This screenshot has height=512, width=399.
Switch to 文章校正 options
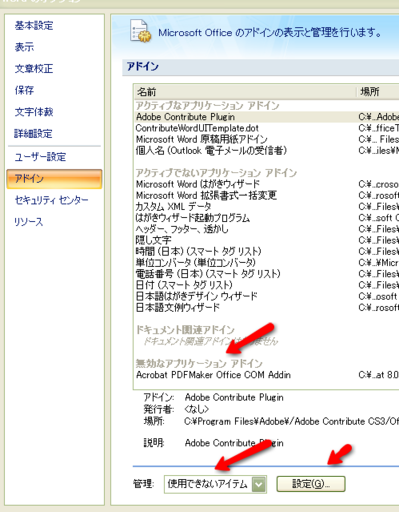point(34,69)
